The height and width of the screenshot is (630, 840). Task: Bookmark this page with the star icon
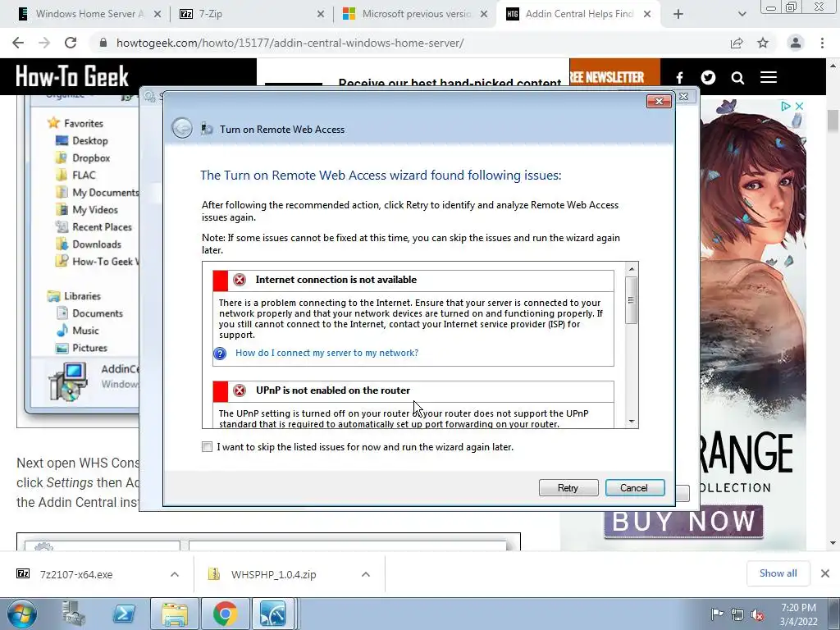(x=763, y=43)
